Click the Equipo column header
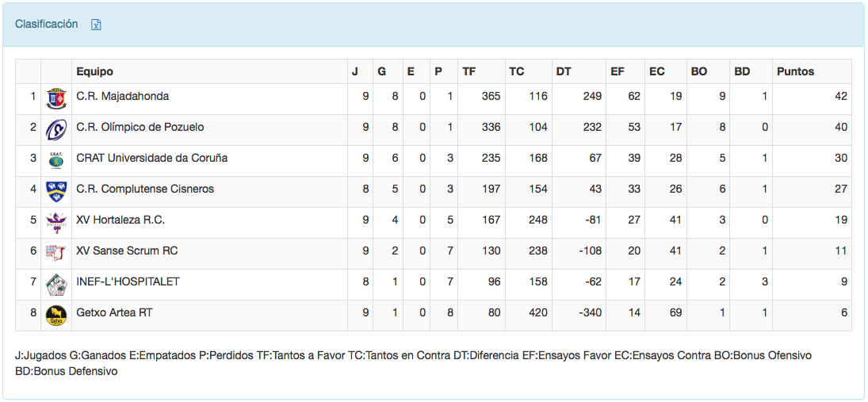This screenshot has width=868, height=402. click(95, 71)
